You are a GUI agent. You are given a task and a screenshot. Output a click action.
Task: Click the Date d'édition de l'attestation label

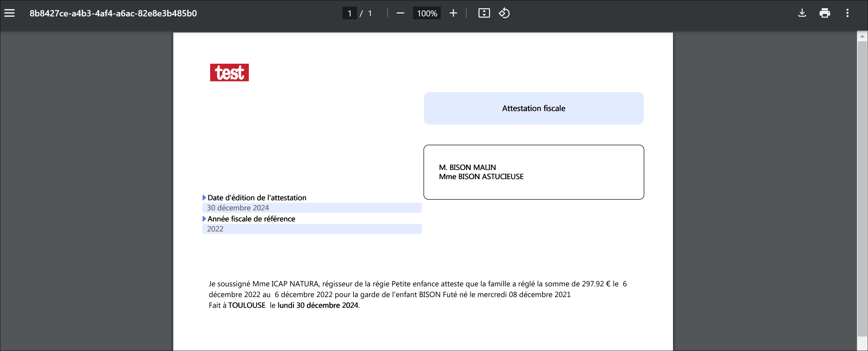[x=257, y=198]
